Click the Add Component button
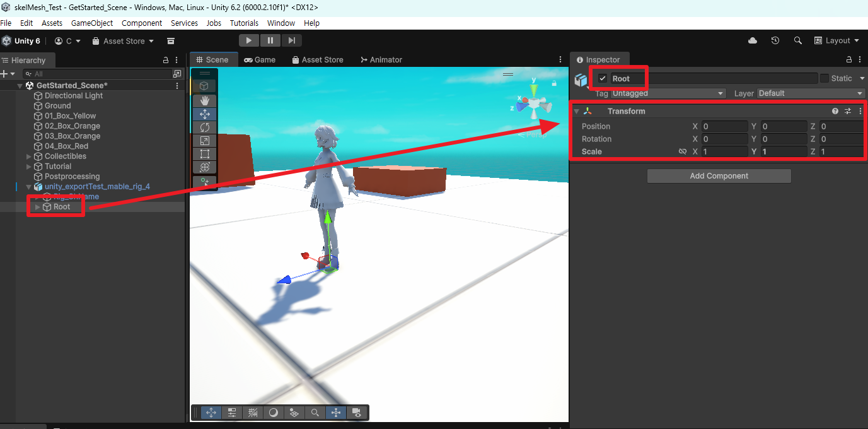 (719, 176)
